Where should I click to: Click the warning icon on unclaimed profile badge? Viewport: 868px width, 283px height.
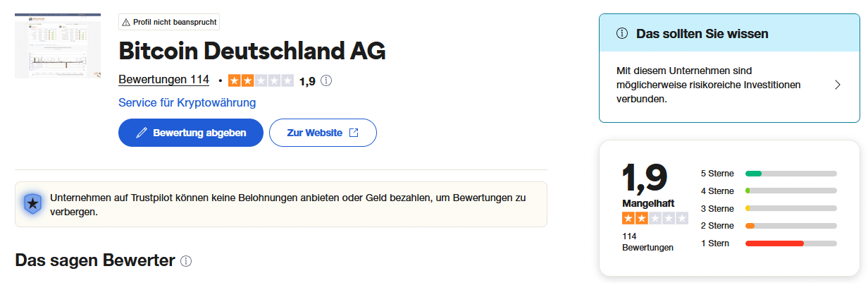pos(125,23)
